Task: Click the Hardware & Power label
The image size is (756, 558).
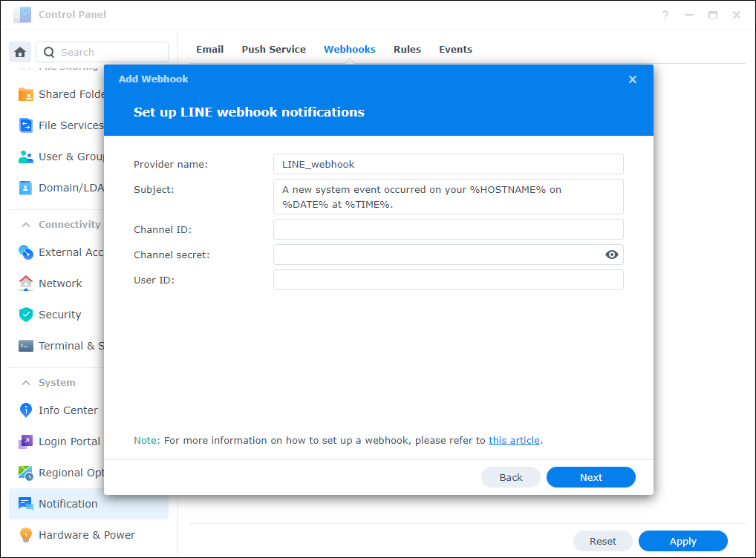Action: [87, 535]
